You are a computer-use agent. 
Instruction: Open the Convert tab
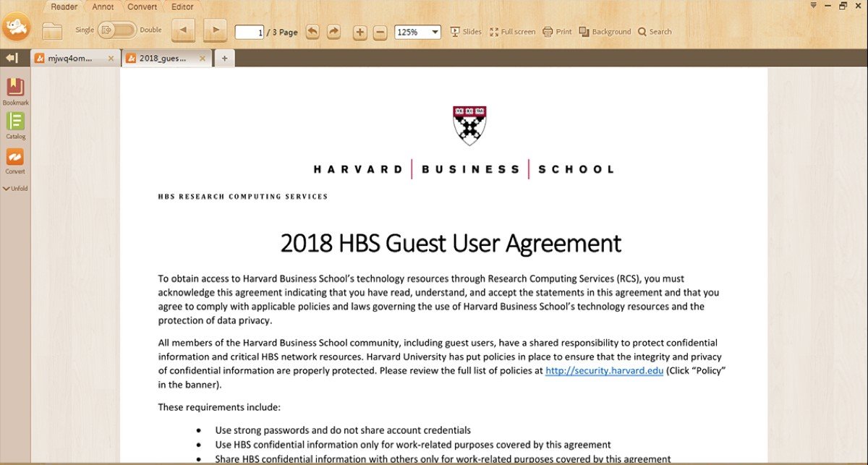pyautogui.click(x=142, y=7)
